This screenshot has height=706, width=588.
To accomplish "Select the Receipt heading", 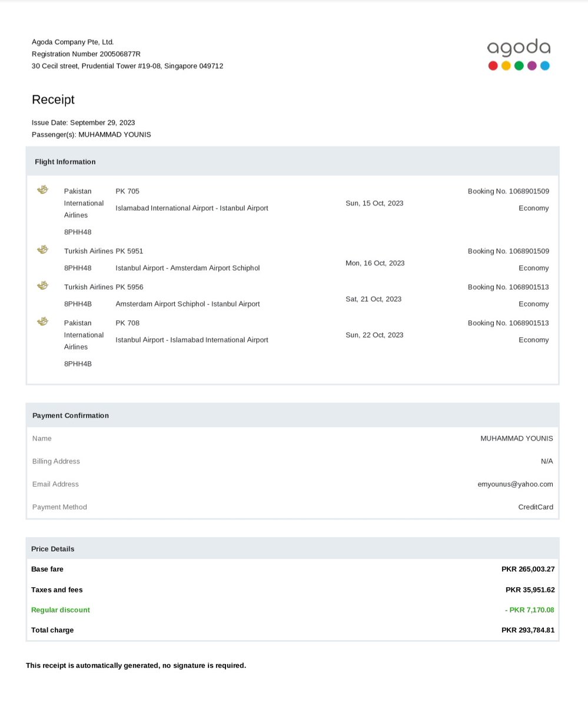I will pyautogui.click(x=53, y=99).
